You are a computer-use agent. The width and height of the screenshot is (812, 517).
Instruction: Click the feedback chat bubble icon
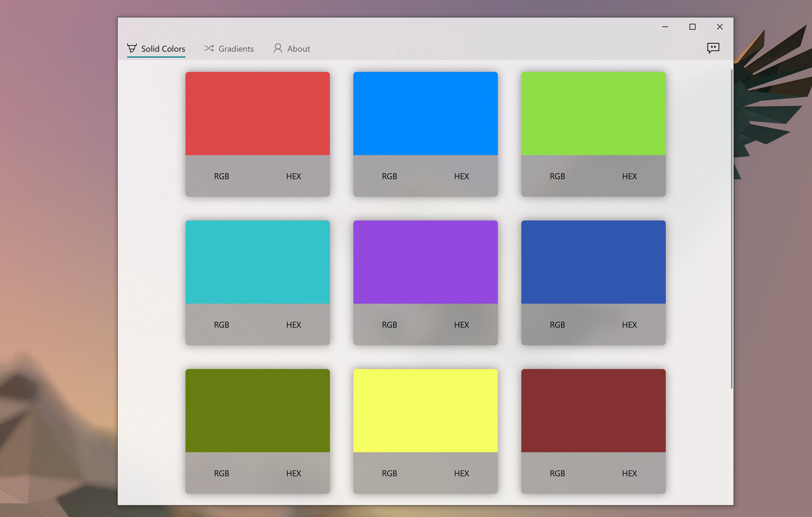pos(713,48)
